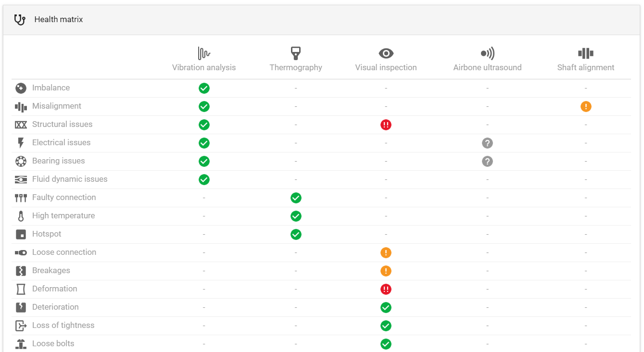Click the Thermography column header text
Screen dimensions: 644x352
(296, 67)
